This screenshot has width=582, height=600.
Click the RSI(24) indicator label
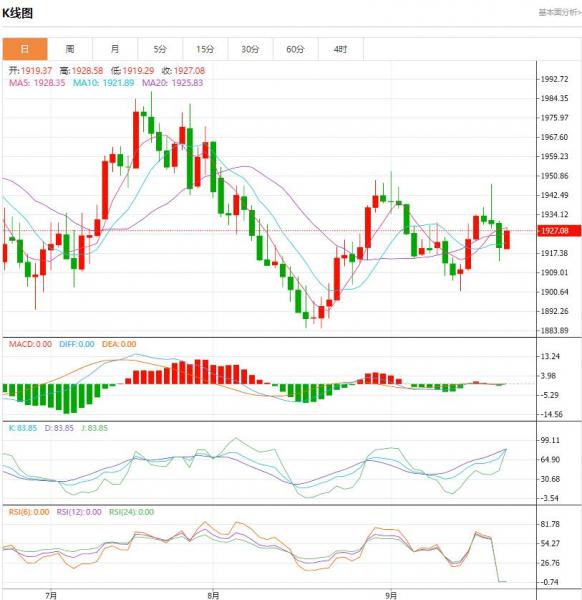[x=132, y=512]
